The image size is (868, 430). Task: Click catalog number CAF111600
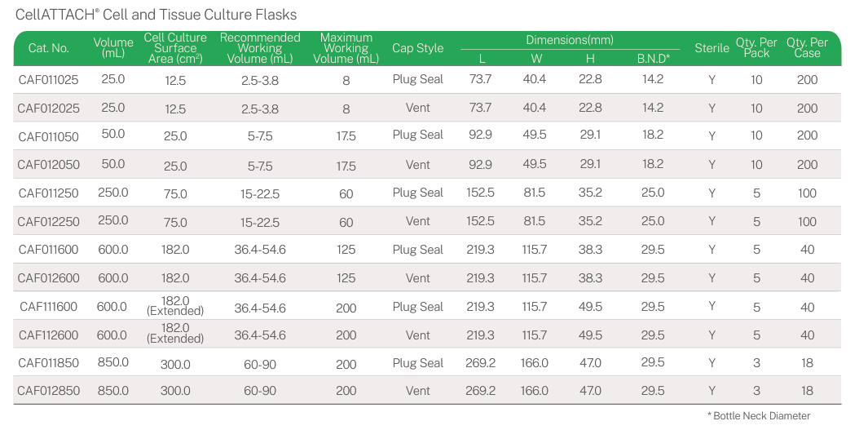click(48, 307)
